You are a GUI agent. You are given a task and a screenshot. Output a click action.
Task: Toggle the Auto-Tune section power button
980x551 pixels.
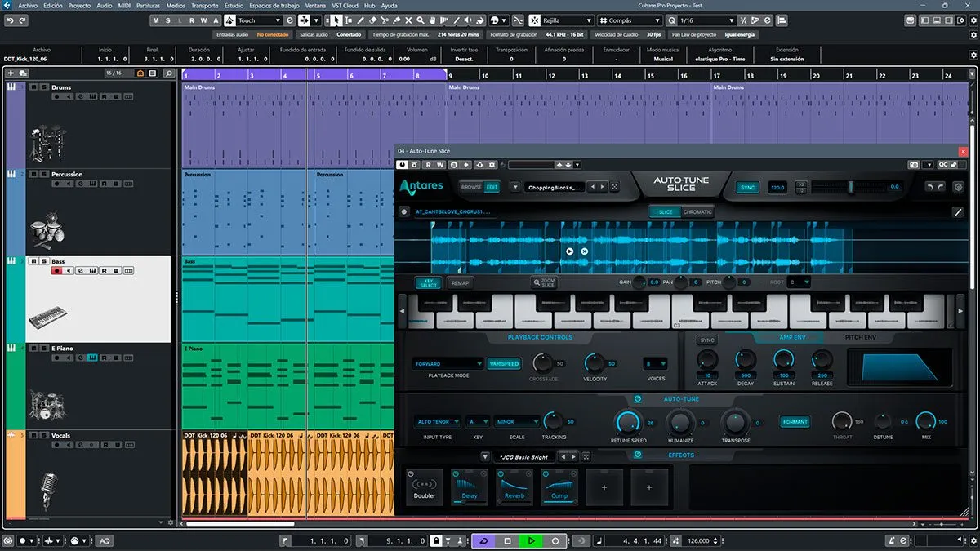pyautogui.click(x=638, y=399)
